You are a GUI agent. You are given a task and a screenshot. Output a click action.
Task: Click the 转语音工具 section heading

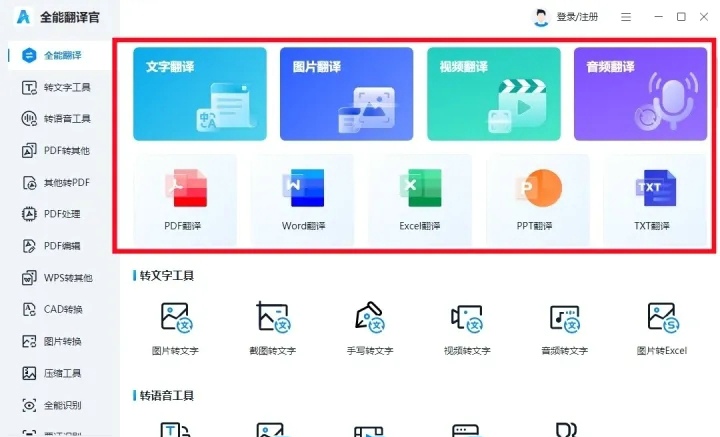[x=167, y=396]
